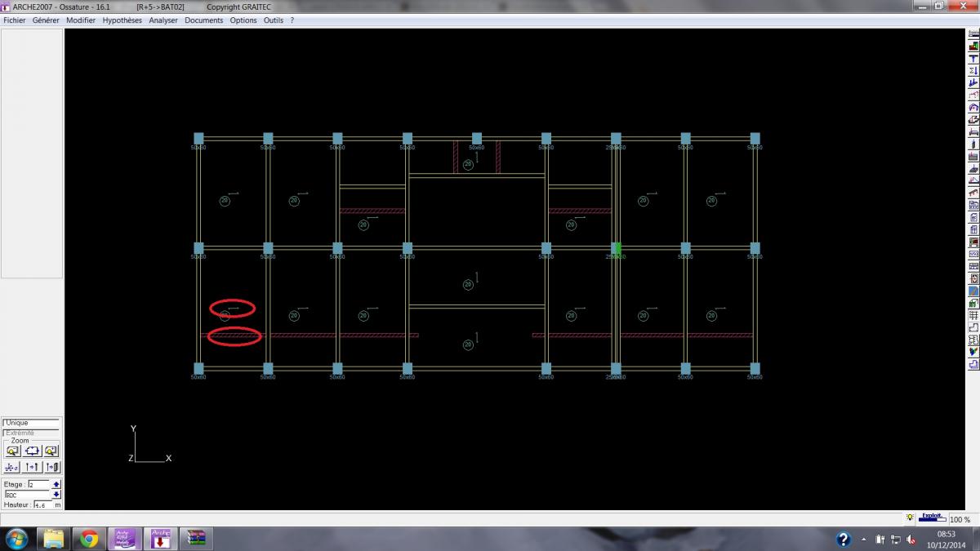Click the Etage number input field
Viewport: 980px width, 551px height.
click(x=38, y=484)
